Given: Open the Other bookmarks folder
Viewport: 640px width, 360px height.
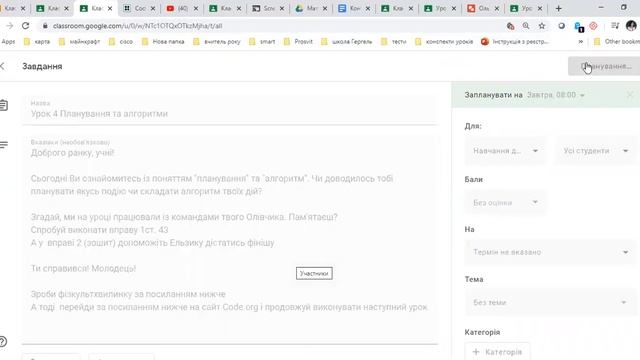Looking at the screenshot, I should click(617, 42).
